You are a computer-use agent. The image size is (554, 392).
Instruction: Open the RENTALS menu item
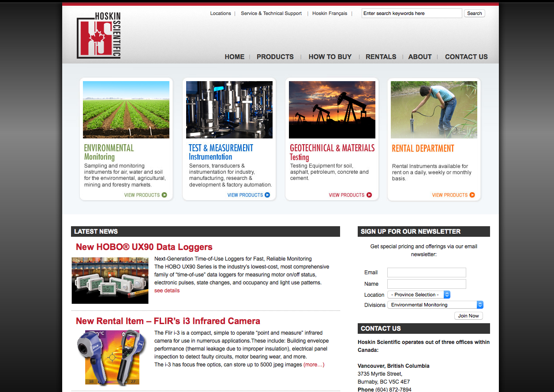pos(381,56)
